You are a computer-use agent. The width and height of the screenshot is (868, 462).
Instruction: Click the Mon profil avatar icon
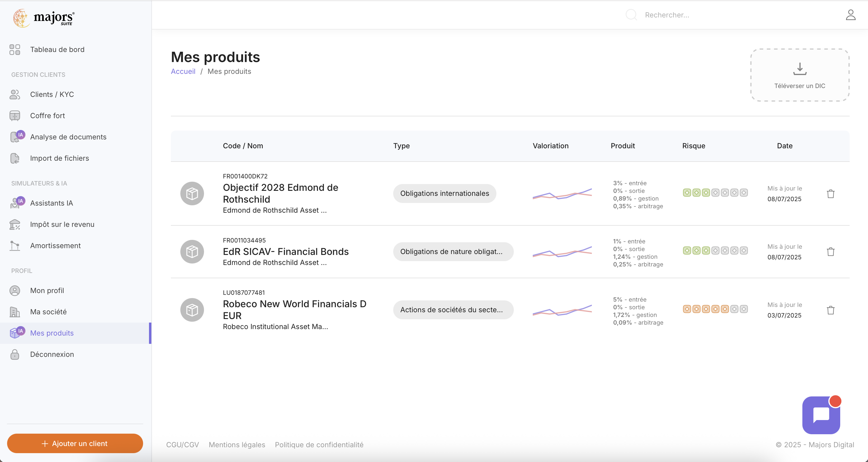(15, 290)
